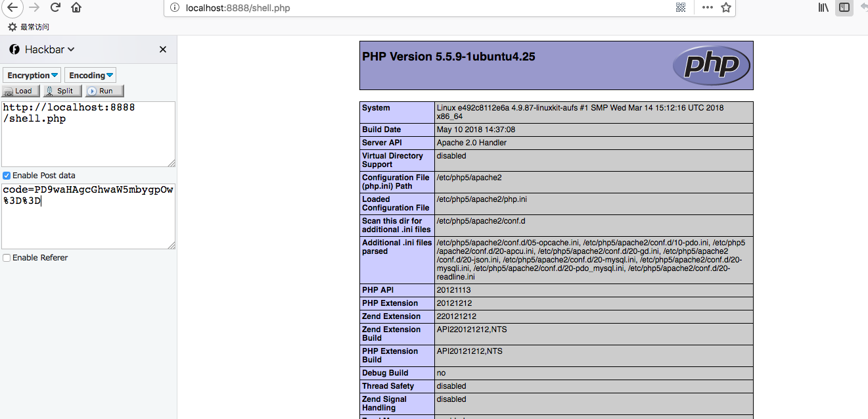Select the /etc/php5/apache2/php.ini value
This screenshot has width=868, height=419.
[482, 199]
